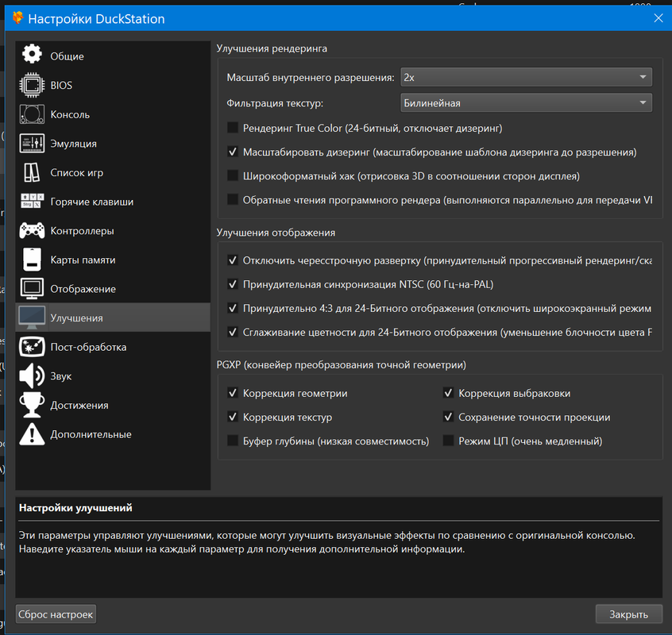Screen dimensions: 672x635
Task: Click the Улучшения рендеринга group heading
Action: pyautogui.click(x=272, y=48)
